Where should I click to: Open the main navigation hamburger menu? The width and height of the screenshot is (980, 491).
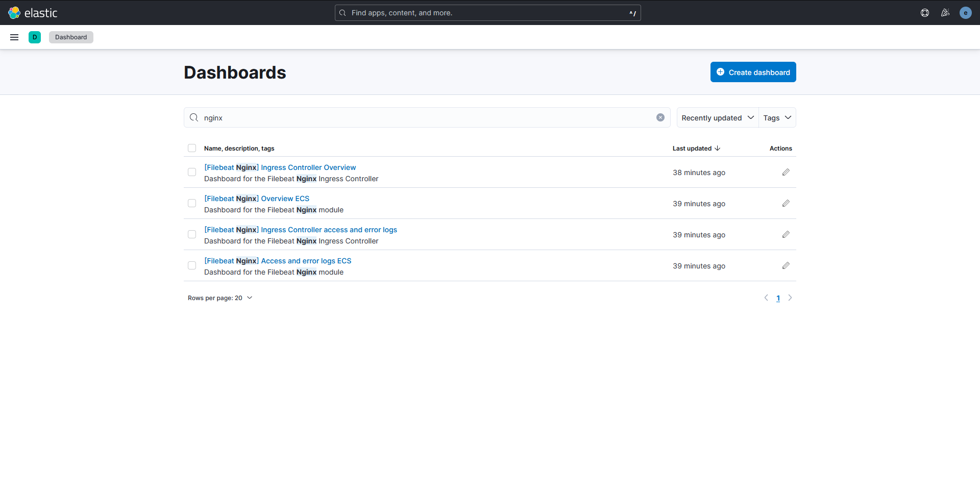click(x=14, y=37)
